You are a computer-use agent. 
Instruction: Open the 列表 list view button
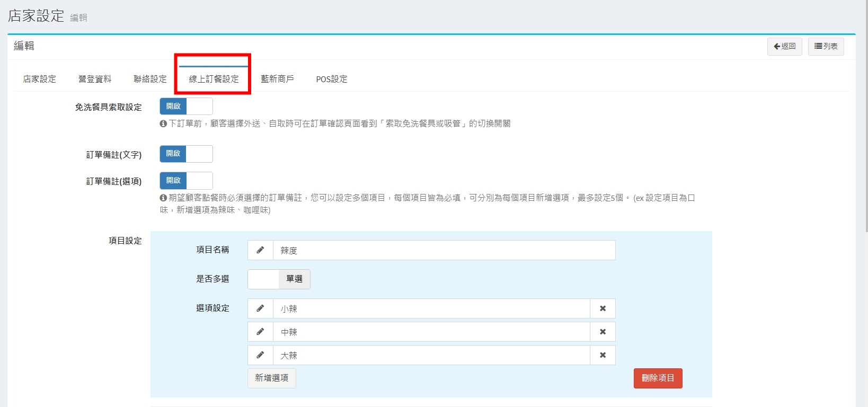[826, 47]
